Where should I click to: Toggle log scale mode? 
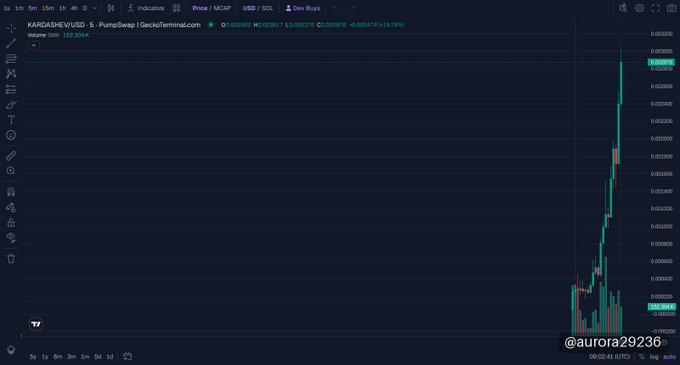coord(654,356)
